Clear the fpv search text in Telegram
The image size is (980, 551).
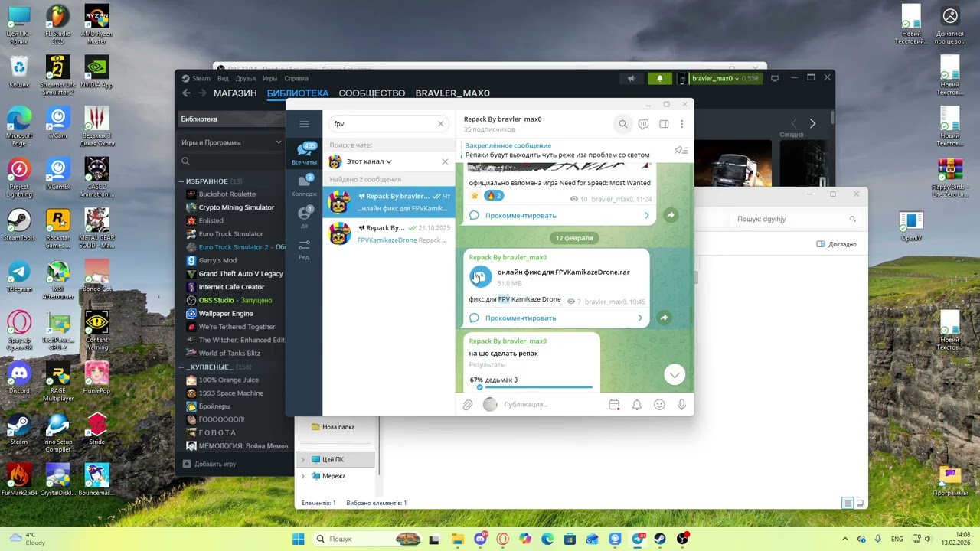pyautogui.click(x=440, y=124)
